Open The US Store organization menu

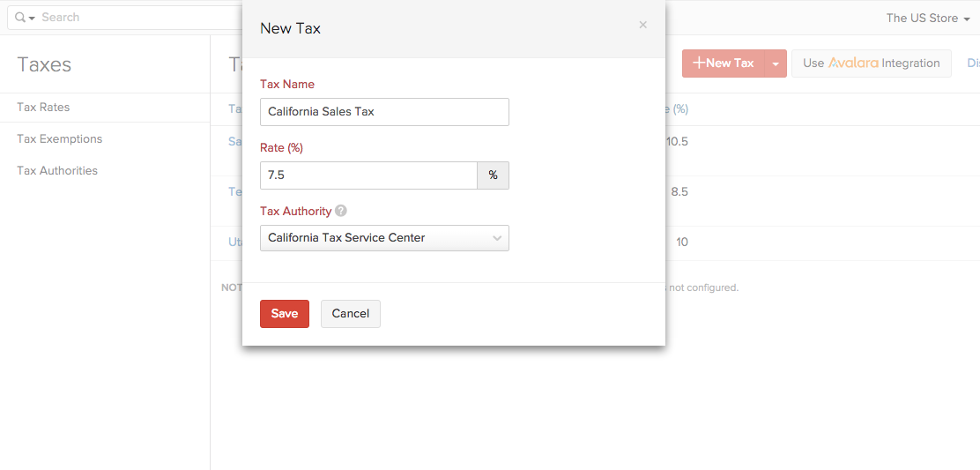click(x=928, y=18)
